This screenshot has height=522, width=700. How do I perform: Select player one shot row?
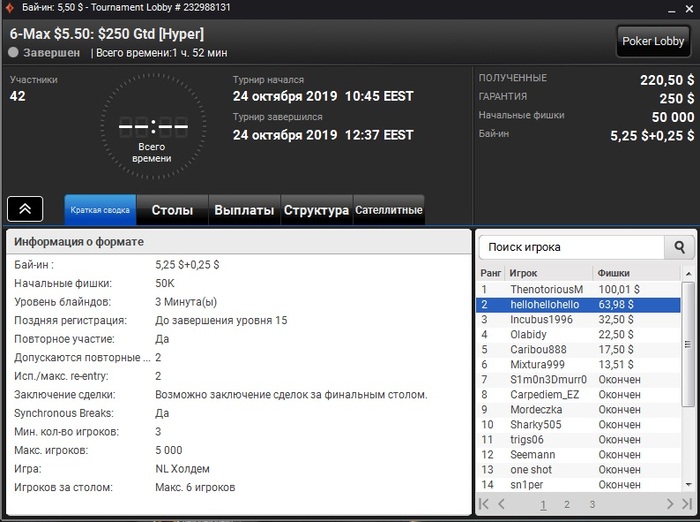click(579, 470)
